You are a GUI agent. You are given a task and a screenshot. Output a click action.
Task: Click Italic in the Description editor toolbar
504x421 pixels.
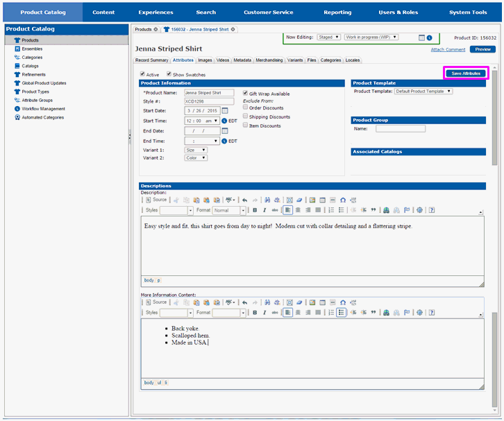coord(264,210)
